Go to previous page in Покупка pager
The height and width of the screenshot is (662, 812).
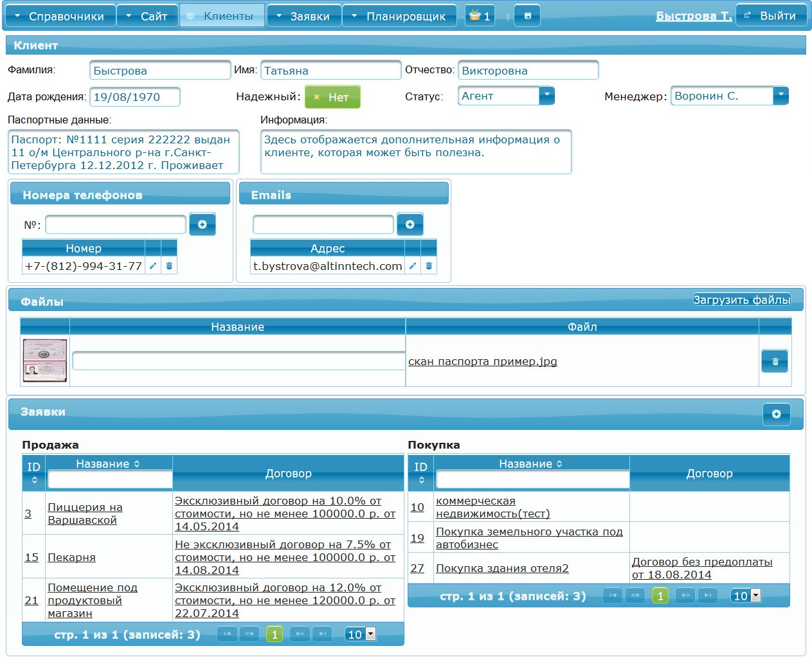pyautogui.click(x=635, y=595)
